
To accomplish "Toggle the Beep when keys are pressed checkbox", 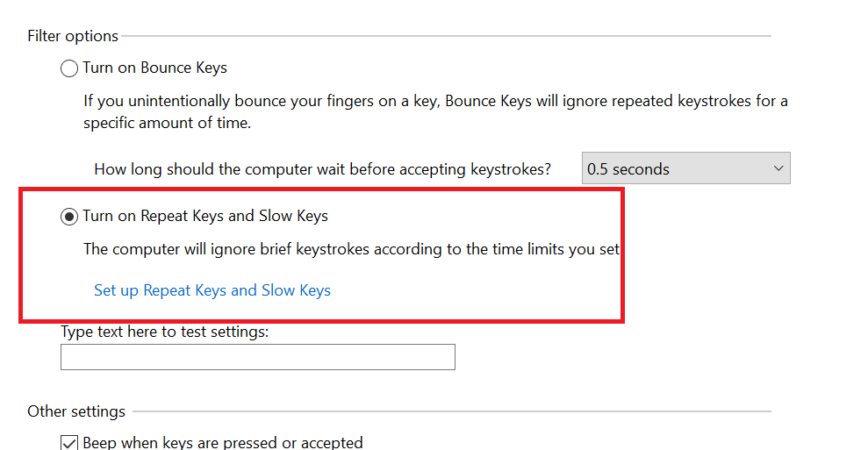I will [x=69, y=443].
